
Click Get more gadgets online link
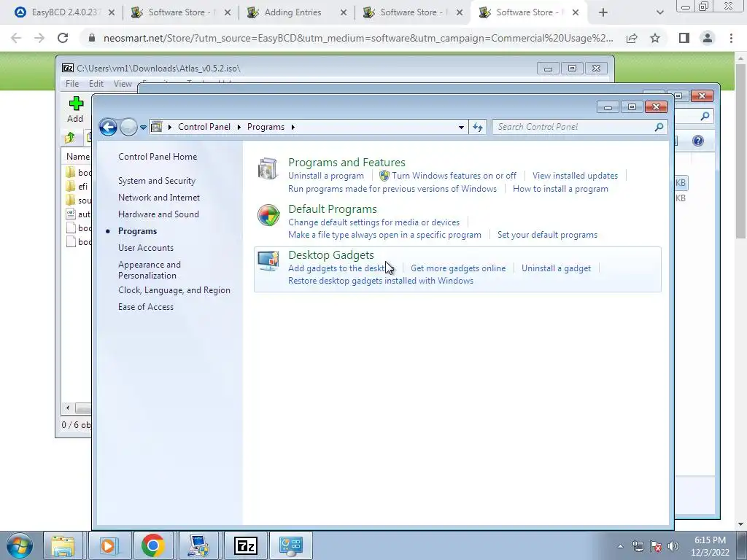(458, 268)
